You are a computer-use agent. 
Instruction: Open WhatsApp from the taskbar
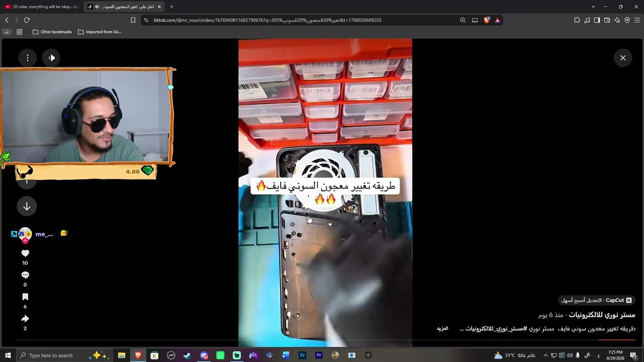pos(220,355)
